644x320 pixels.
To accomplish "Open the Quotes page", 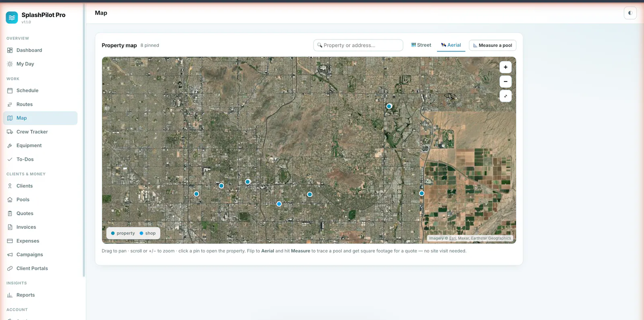I will (40, 213).
